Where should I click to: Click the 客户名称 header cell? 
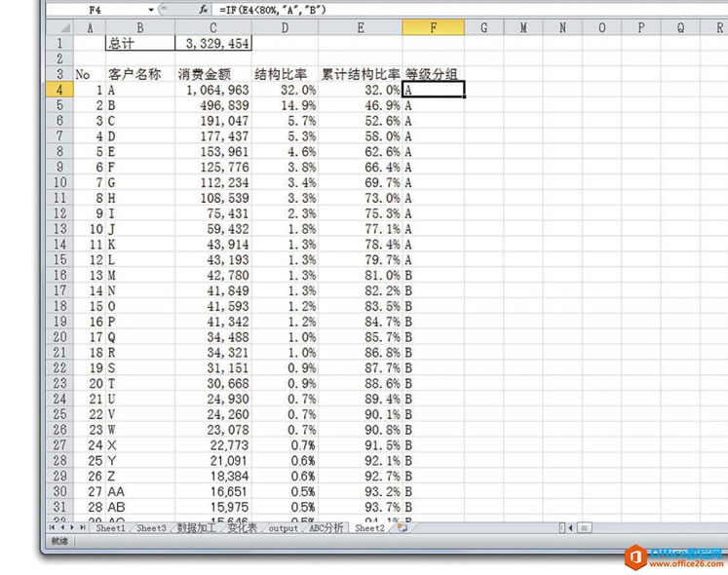140,74
